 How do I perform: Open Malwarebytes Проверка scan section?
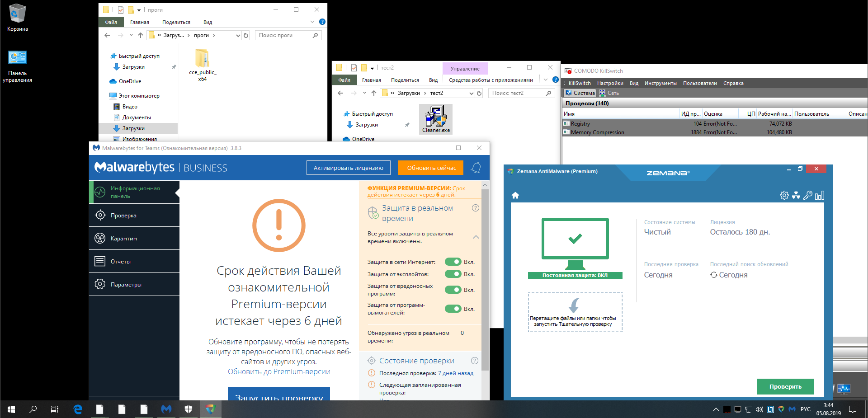(134, 216)
